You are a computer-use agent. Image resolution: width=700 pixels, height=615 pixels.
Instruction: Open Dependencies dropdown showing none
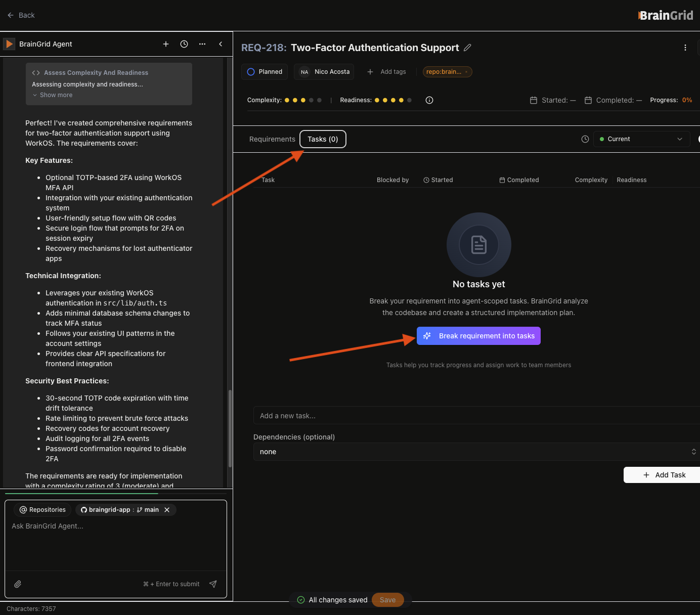(x=476, y=452)
